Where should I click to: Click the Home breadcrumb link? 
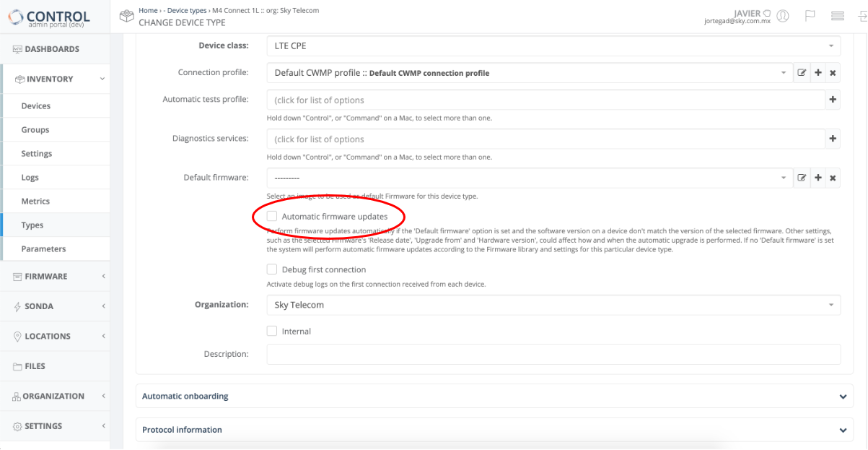[x=148, y=11]
